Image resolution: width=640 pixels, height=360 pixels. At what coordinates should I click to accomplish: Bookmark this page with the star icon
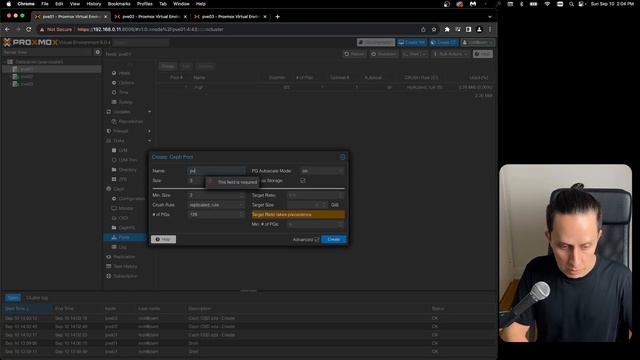[x=434, y=29]
